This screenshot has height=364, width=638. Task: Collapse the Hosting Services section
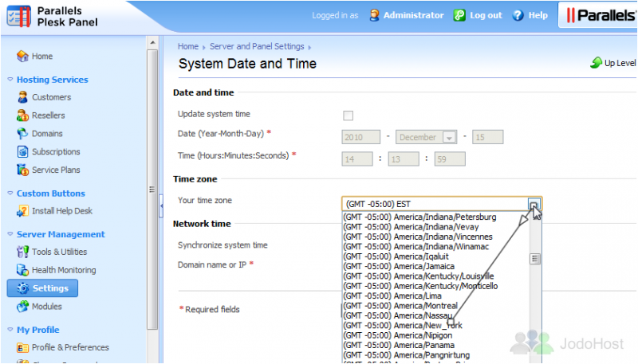[10, 80]
